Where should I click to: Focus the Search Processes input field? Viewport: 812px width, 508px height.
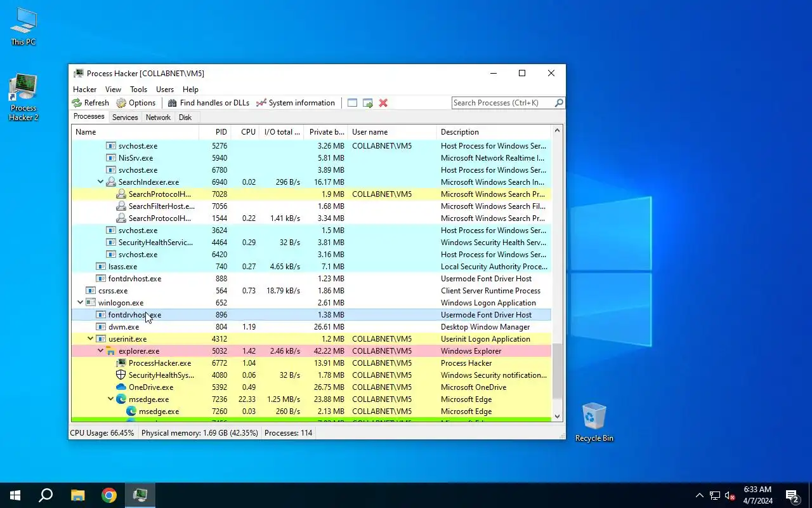click(x=502, y=103)
